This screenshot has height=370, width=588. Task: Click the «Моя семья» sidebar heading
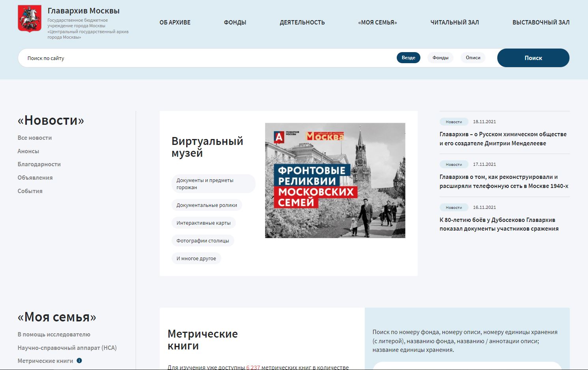(x=57, y=317)
